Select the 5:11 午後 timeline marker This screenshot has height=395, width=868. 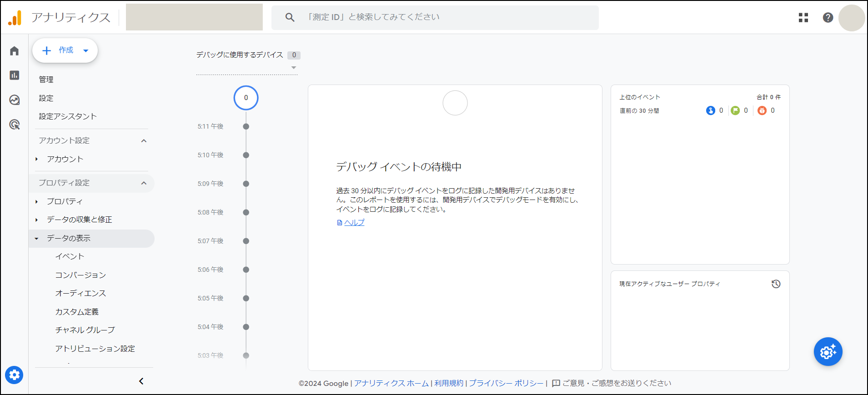(246, 126)
